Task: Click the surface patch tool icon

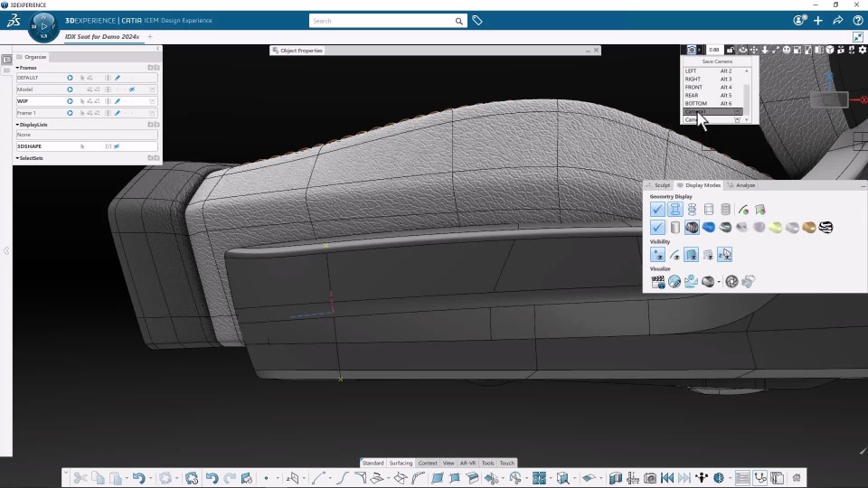Action: pyautogui.click(x=438, y=478)
